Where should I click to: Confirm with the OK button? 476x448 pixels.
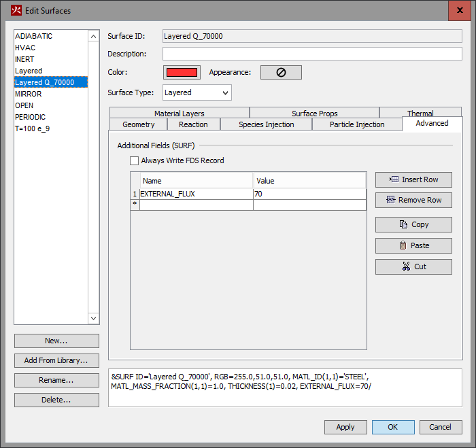(x=393, y=427)
